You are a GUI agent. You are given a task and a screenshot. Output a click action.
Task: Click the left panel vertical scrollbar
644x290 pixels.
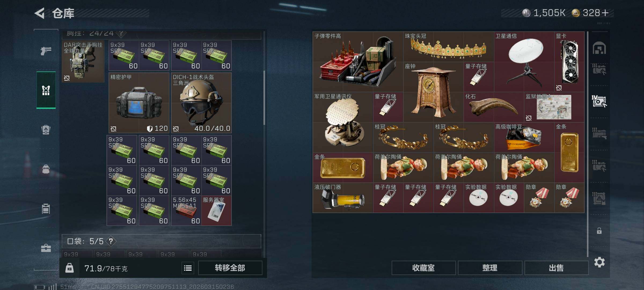[264, 98]
